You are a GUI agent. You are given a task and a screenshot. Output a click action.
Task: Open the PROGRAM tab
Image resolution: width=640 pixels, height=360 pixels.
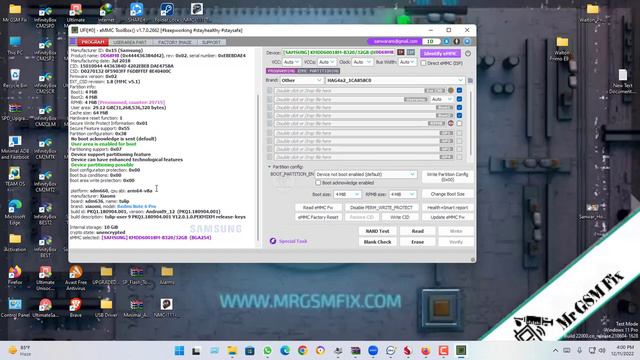tap(93, 42)
